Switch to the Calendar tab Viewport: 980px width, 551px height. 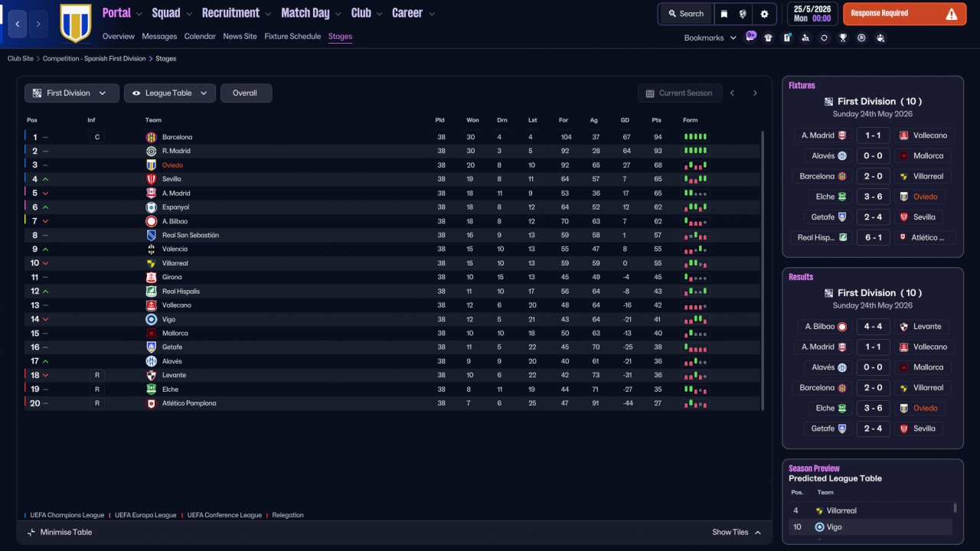click(200, 37)
